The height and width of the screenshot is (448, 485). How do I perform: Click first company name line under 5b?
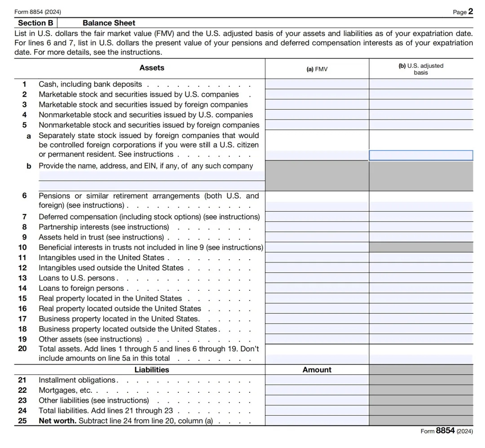pos(152,176)
